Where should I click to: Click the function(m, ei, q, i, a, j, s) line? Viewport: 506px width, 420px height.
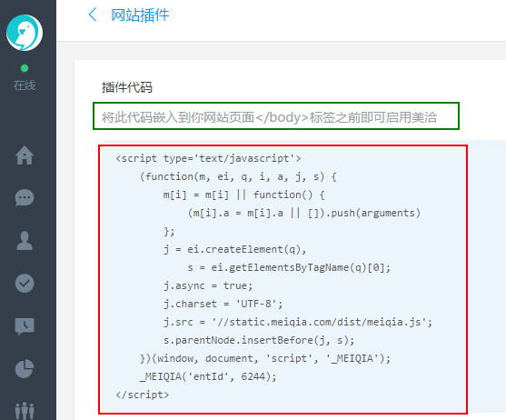pos(238,177)
